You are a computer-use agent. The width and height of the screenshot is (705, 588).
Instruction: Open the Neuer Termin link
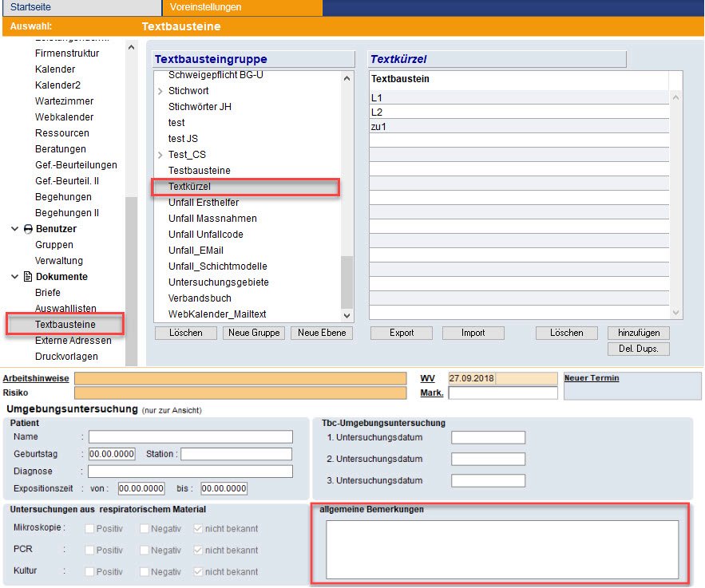591,378
